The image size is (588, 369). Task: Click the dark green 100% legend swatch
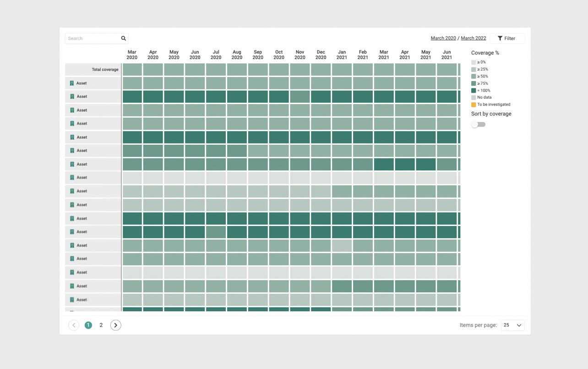pyautogui.click(x=474, y=91)
